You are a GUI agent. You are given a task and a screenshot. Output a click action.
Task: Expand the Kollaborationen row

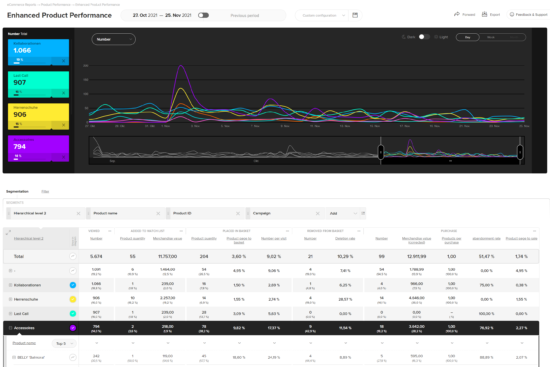pos(10,285)
